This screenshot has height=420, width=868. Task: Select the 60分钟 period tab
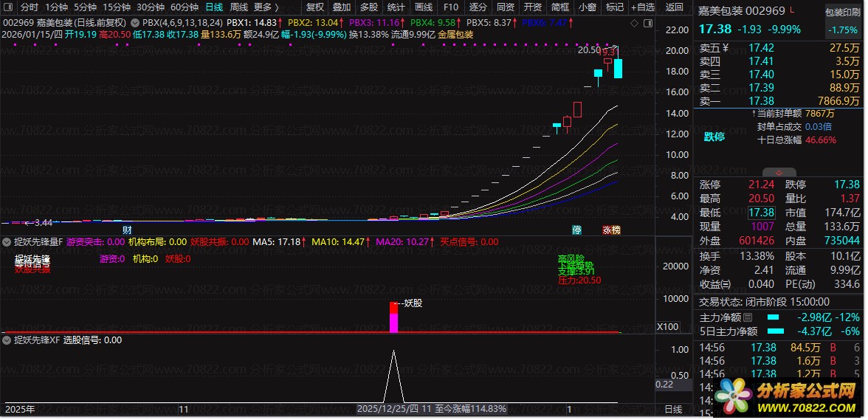(x=184, y=7)
